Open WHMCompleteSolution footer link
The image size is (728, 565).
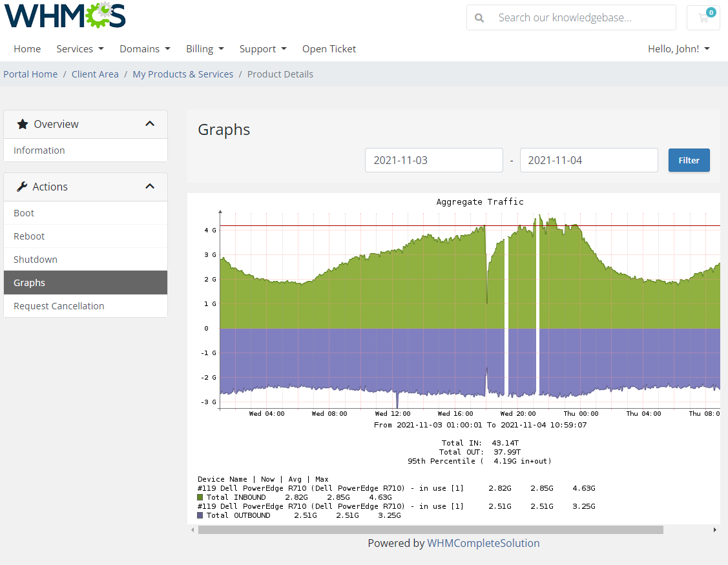(483, 543)
